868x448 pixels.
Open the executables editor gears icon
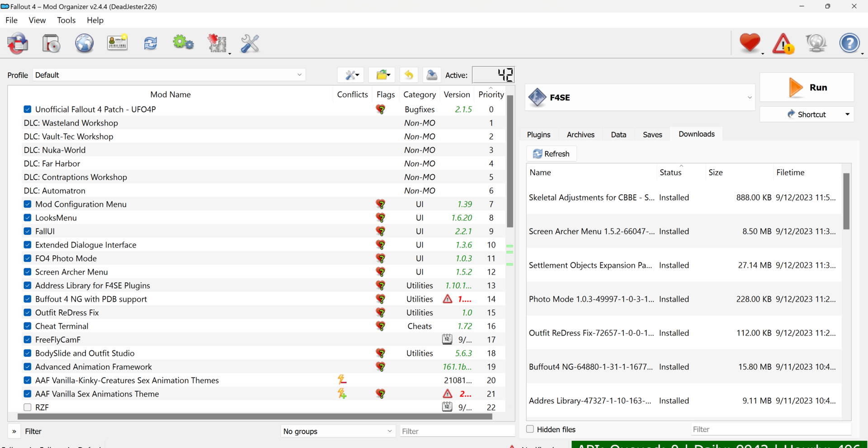pos(183,43)
